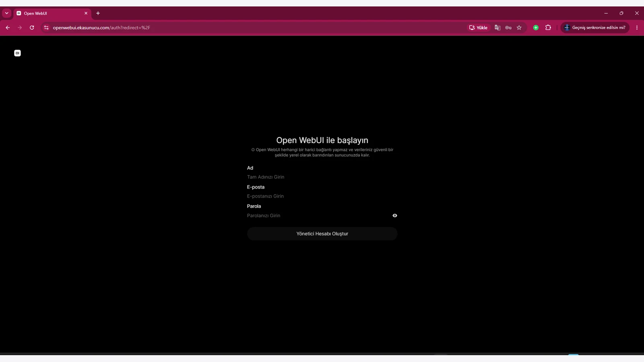The width and height of the screenshot is (644, 362).
Task: Click the Parola password input field
Action: pos(318,216)
